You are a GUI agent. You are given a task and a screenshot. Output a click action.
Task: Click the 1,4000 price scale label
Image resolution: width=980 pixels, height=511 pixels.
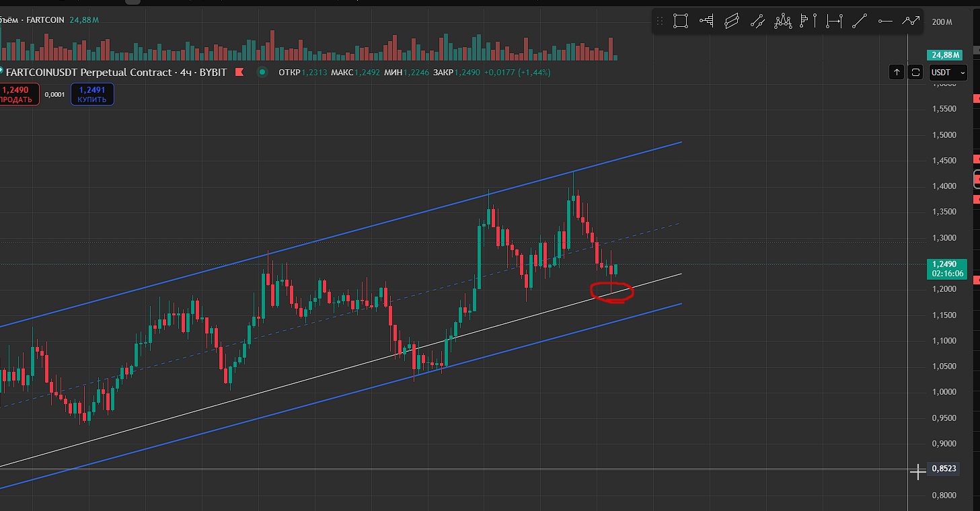pyautogui.click(x=944, y=186)
